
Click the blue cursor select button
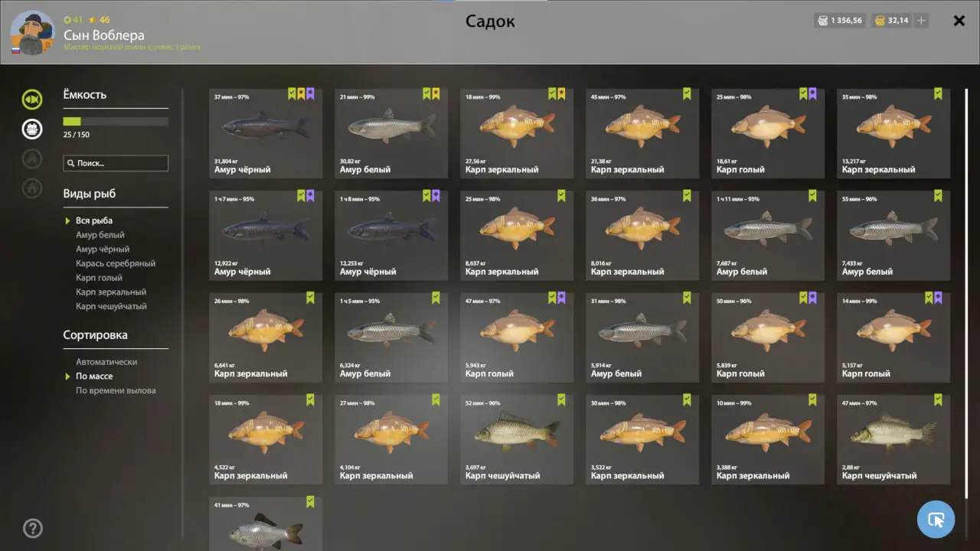pos(936,520)
